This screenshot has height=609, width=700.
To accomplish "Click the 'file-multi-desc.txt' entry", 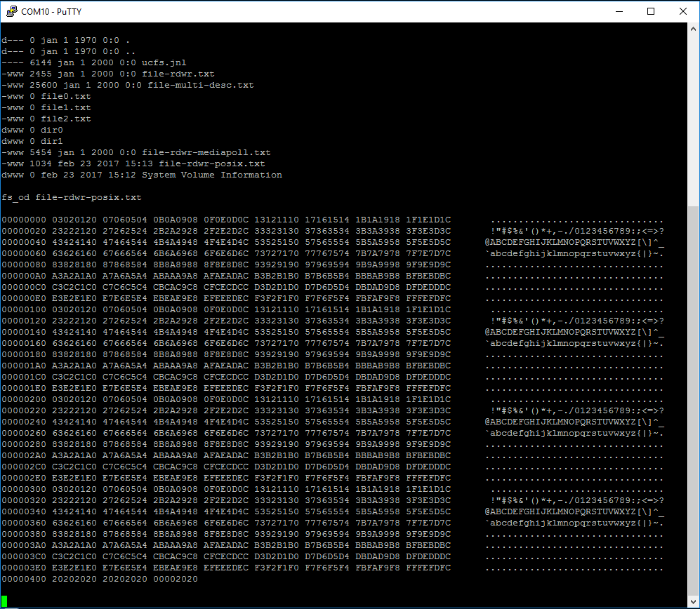I will (200, 85).
